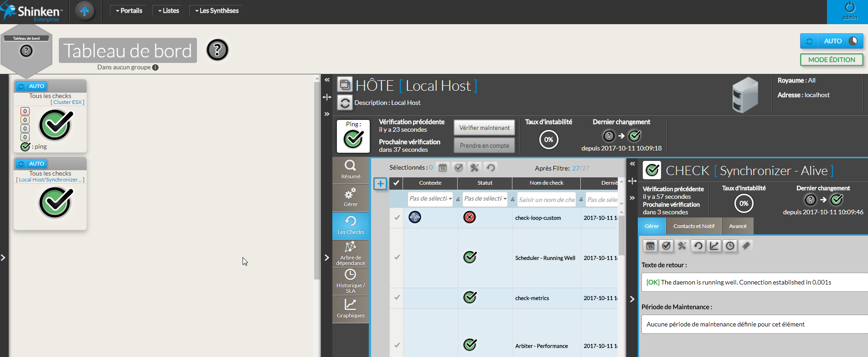Screen dimensions: 868x357
Task: Expand the Les Synthèses menu
Action: coord(217,10)
